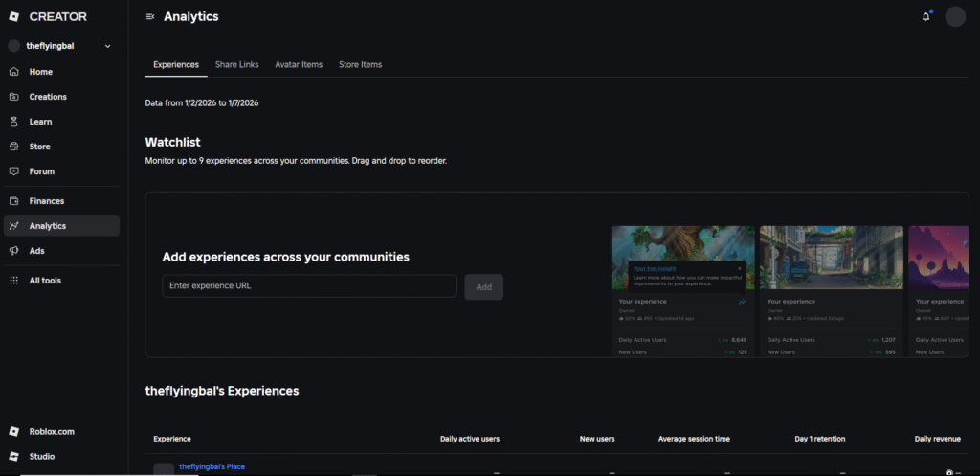Click the Roblox.com logo icon
980x476 pixels.
[x=13, y=432]
